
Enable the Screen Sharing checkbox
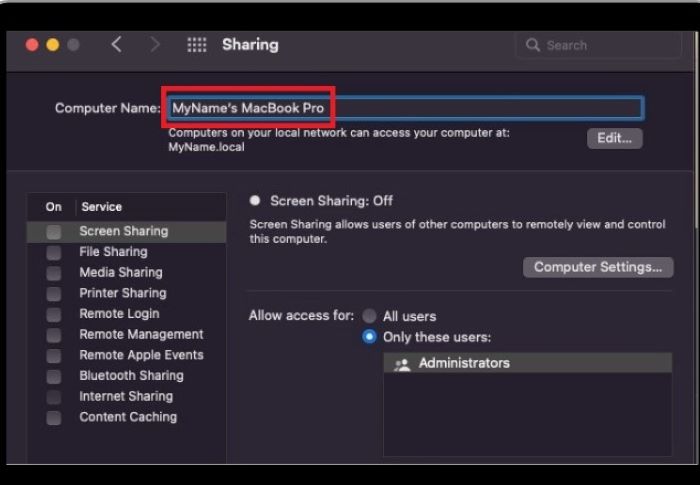pos(54,232)
